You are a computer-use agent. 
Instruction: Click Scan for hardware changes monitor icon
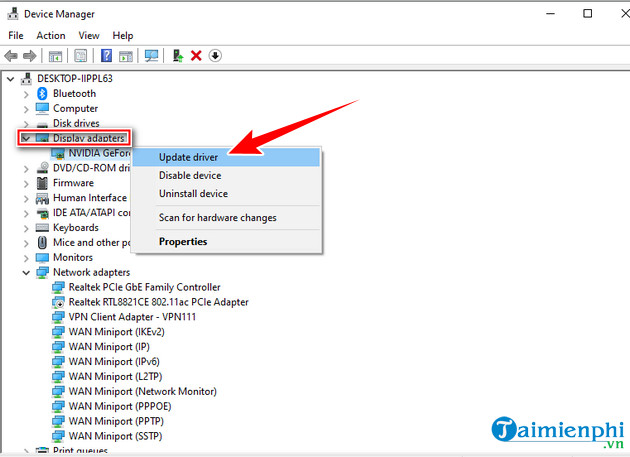pos(151,55)
